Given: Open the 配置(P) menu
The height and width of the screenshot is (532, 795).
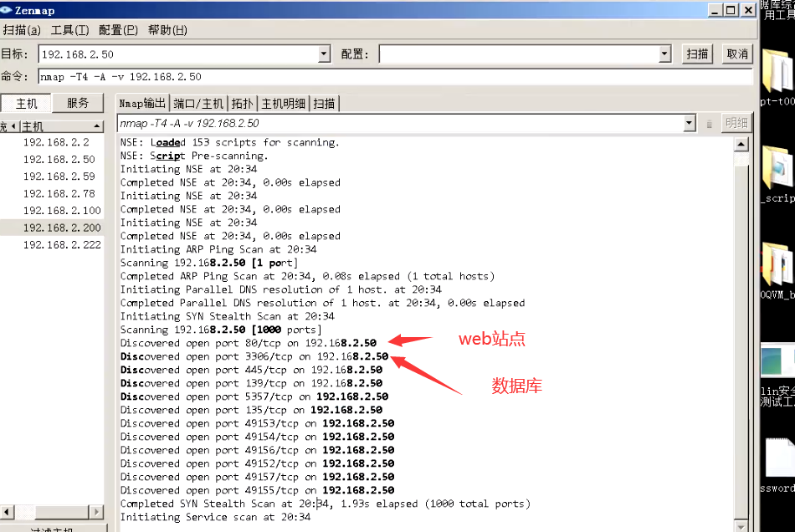Looking at the screenshot, I should pos(118,30).
